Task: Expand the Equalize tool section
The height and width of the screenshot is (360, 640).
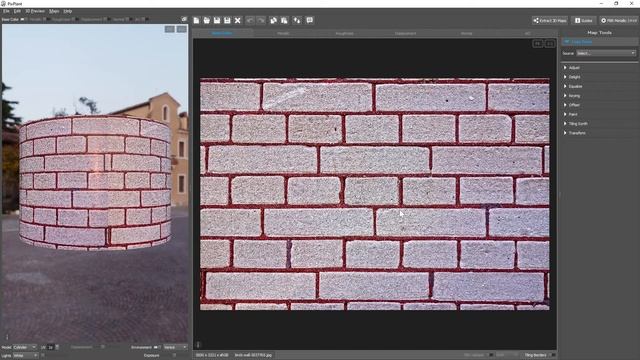Action: 599,87
